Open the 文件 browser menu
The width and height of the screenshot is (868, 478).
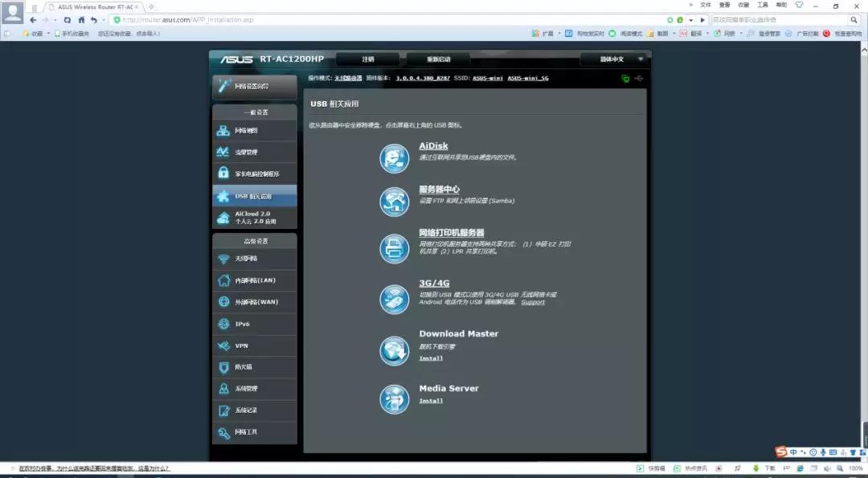coord(706,5)
